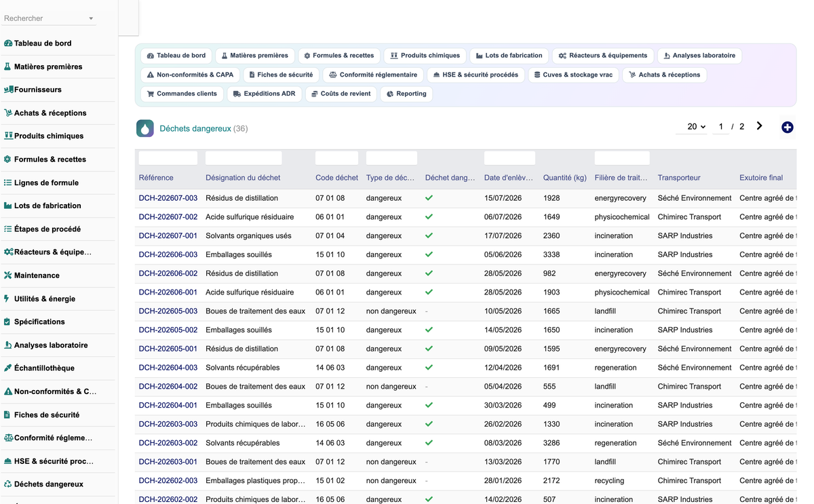Click the page number field showing 1
Screen dimensions: 814x504
pyautogui.click(x=720, y=127)
